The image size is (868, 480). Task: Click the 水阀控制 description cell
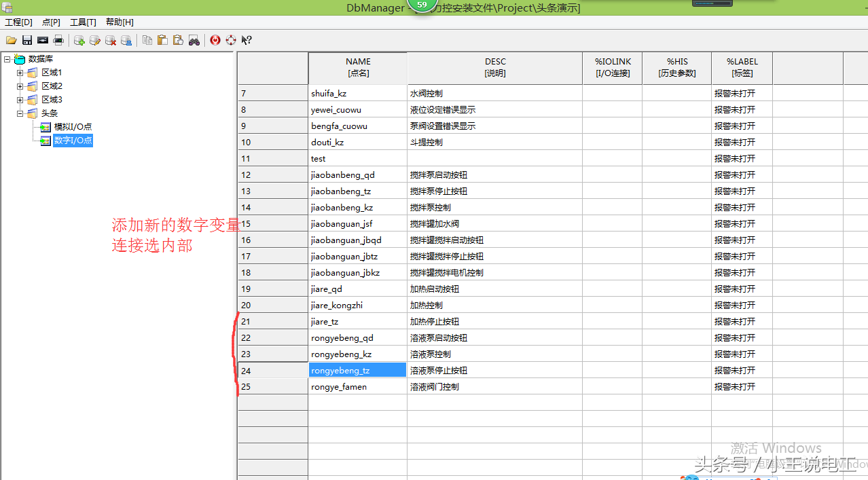[495, 93]
